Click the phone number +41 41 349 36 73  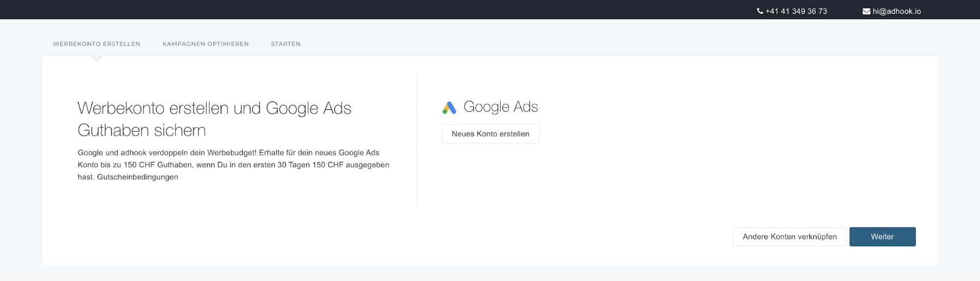[796, 11]
